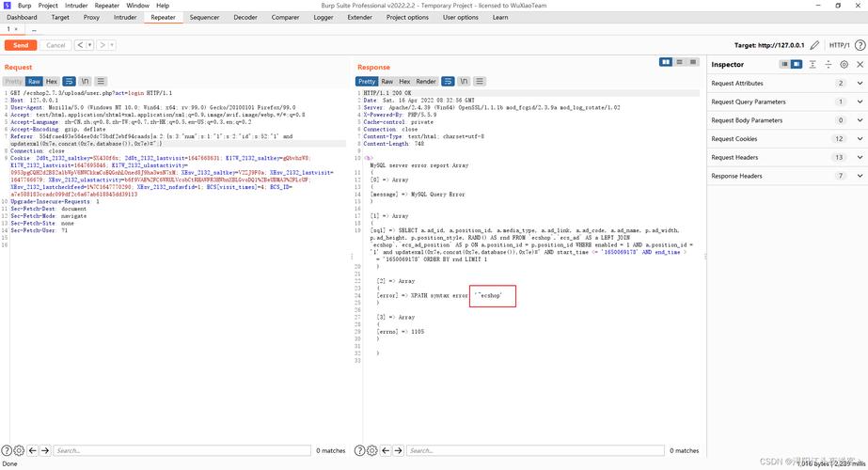This screenshot has width=868, height=470.
Task: Switch to the Dashboard tab
Action: point(23,17)
